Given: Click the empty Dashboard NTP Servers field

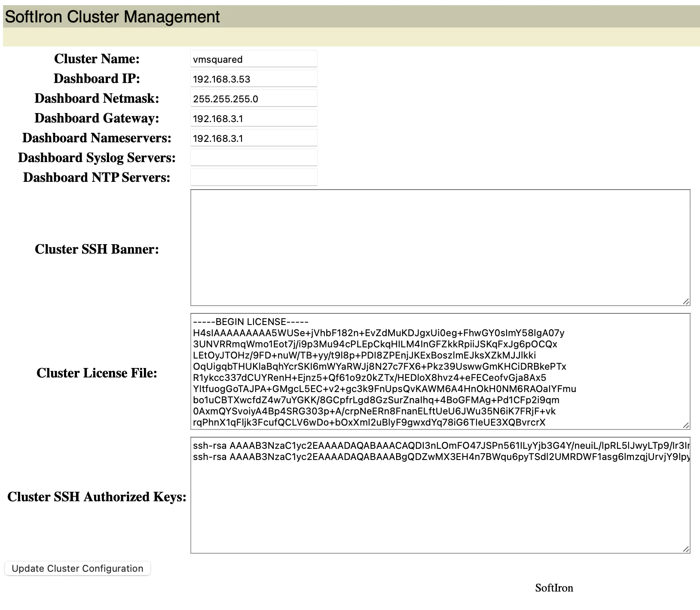Looking at the screenshot, I should click(254, 178).
